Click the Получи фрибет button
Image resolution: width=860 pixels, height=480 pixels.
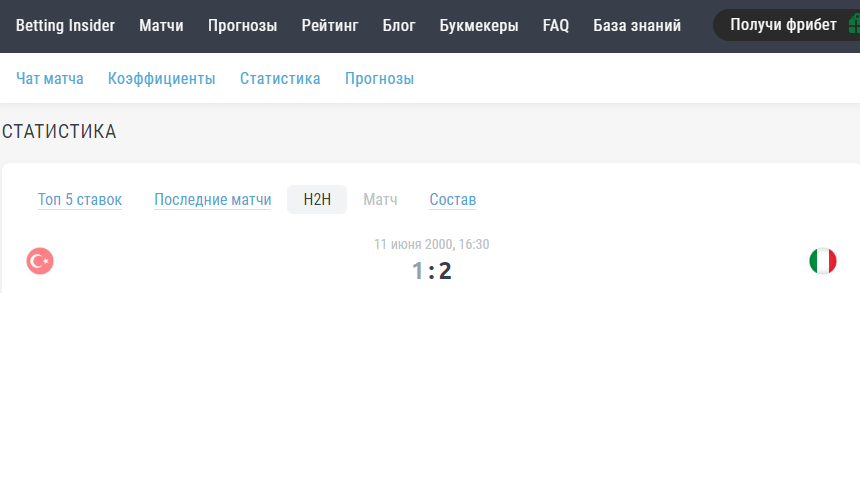[x=787, y=25]
